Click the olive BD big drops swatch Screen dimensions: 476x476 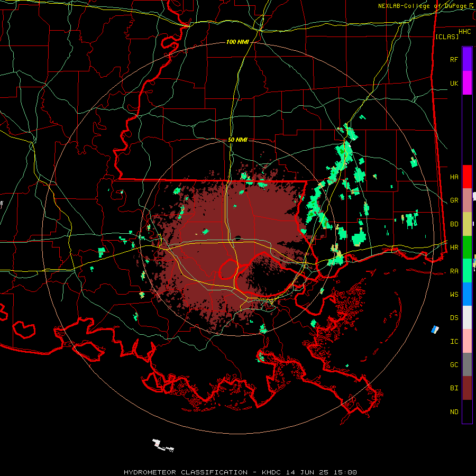(x=467, y=224)
